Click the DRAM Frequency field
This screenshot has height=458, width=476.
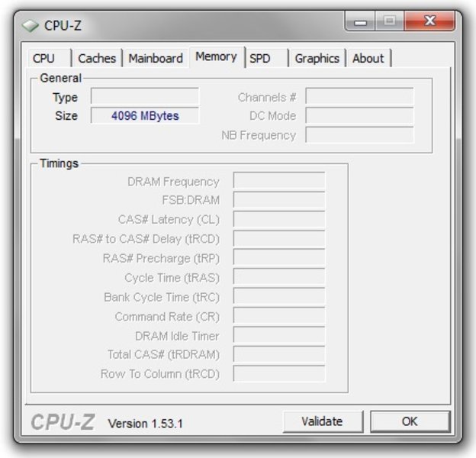[x=279, y=181]
